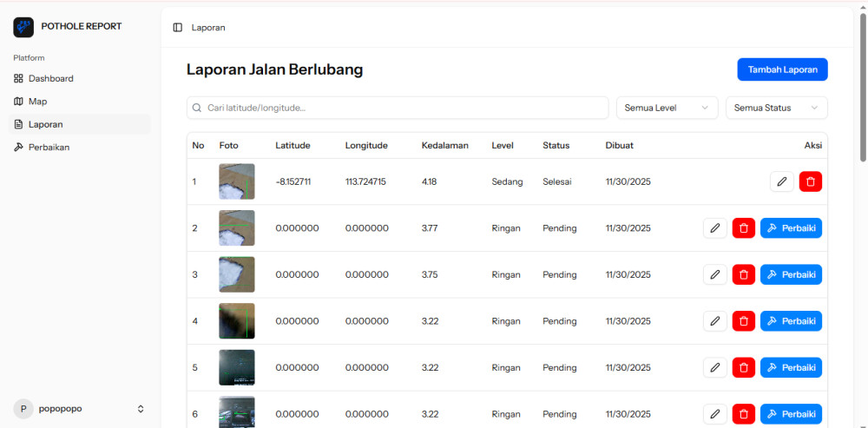Click the pencil edit icon in row 3
The width and height of the screenshot is (868, 428).
coord(714,274)
